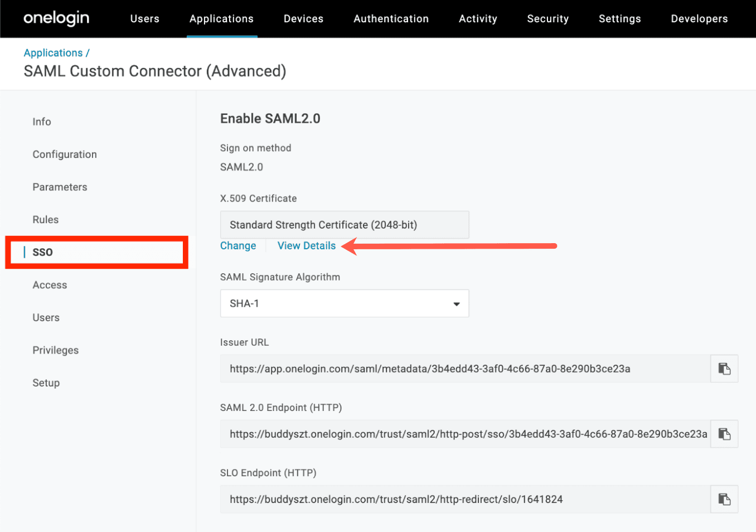The height and width of the screenshot is (532, 756).
Task: Click View Details for the certificate
Action: [307, 246]
